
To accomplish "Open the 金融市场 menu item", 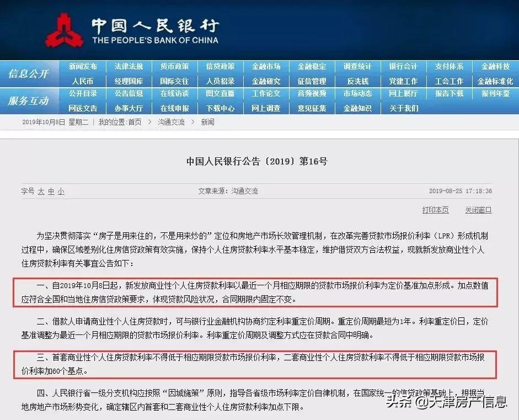I will (266, 67).
